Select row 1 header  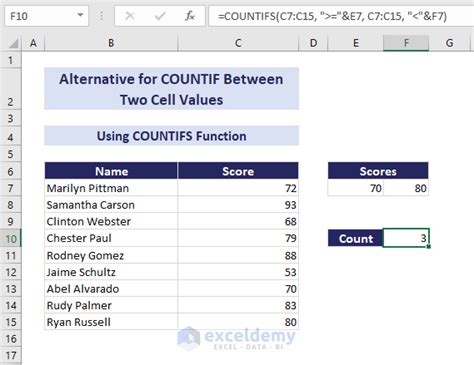pos(11,60)
